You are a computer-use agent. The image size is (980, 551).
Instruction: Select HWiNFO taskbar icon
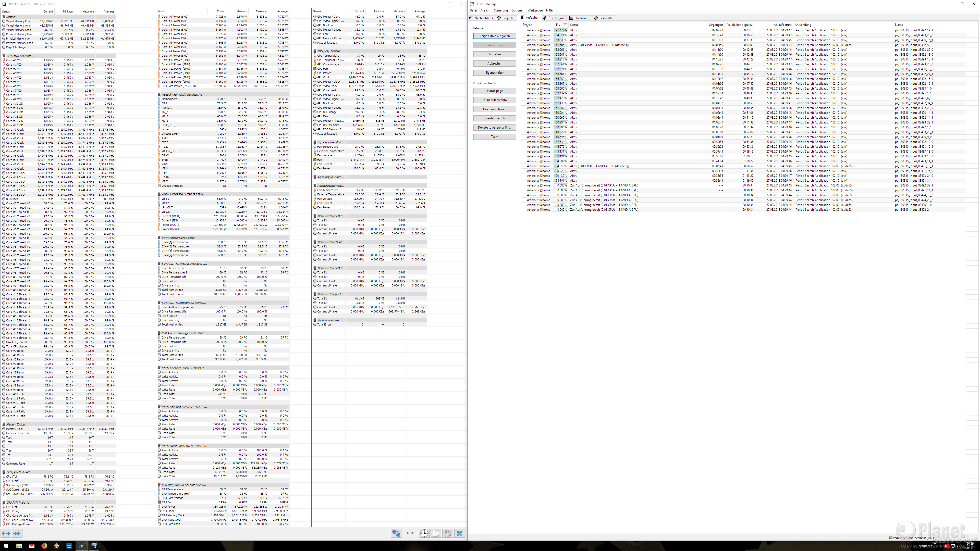click(x=94, y=546)
